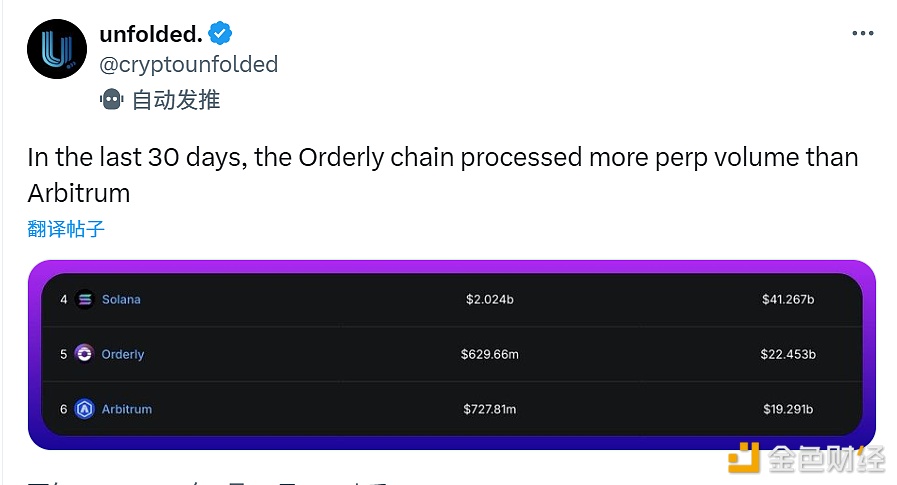Click the @cryptounfolded handle

[189, 64]
